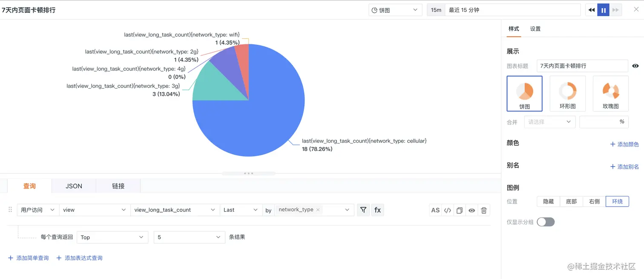Open the result count 5 dropdown

pos(189,237)
